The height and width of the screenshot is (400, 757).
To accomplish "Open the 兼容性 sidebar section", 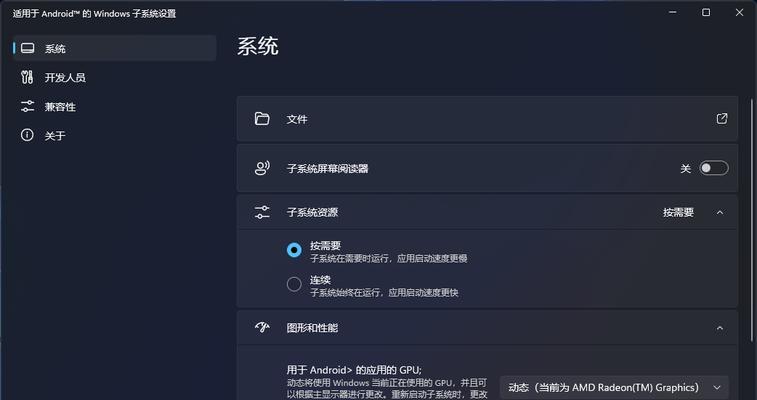I will 114,106.
